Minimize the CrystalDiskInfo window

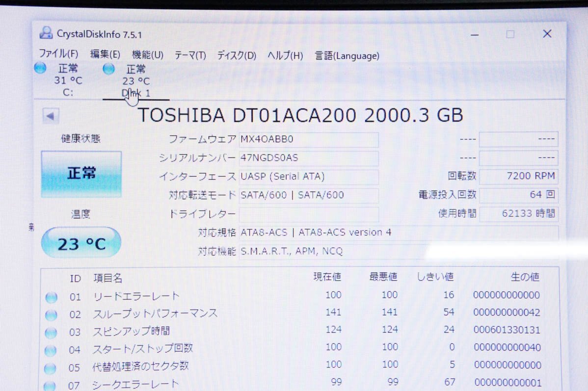pos(475,35)
